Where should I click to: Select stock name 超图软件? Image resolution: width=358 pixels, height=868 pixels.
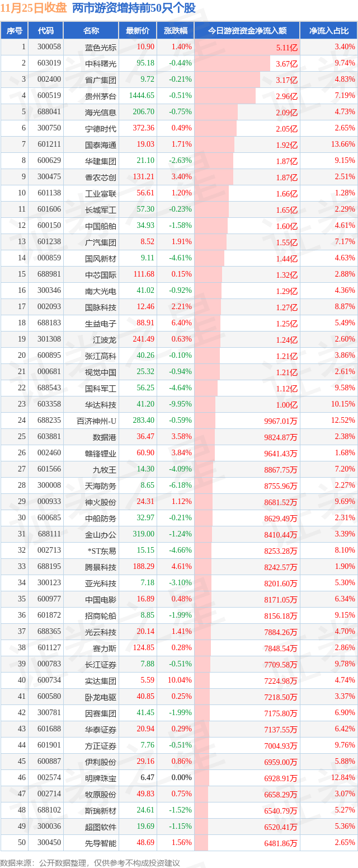[101, 827]
